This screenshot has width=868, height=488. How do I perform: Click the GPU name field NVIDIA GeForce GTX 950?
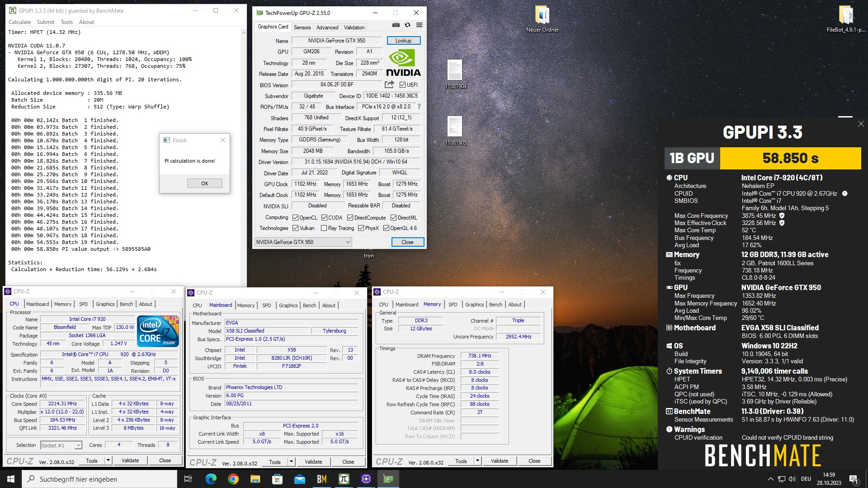[x=336, y=41]
